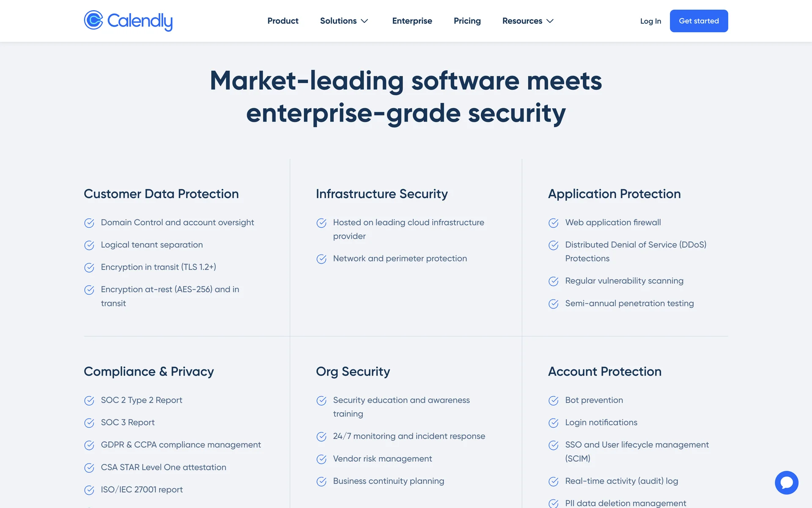Open the Enterprise nav link
Image resolution: width=812 pixels, height=508 pixels.
click(412, 21)
